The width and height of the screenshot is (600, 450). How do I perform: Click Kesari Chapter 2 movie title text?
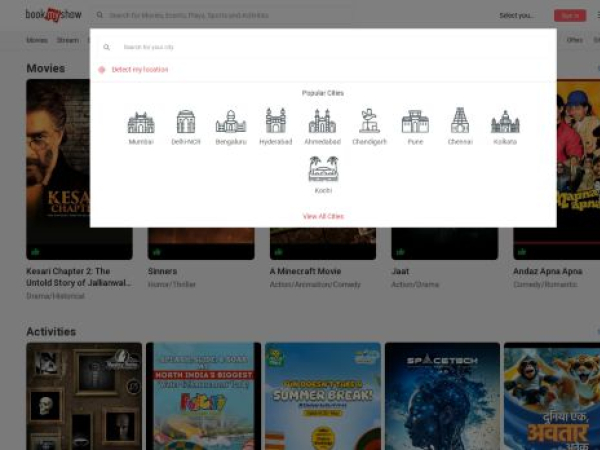pos(79,277)
